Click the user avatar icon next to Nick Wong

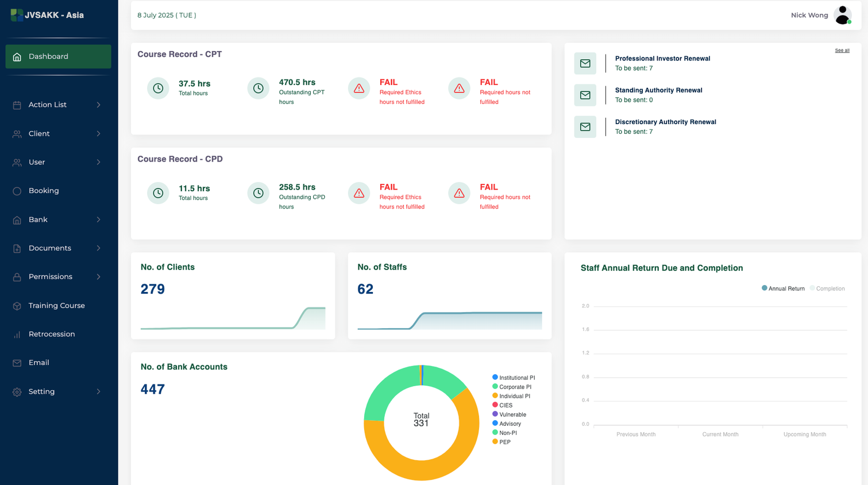(842, 15)
